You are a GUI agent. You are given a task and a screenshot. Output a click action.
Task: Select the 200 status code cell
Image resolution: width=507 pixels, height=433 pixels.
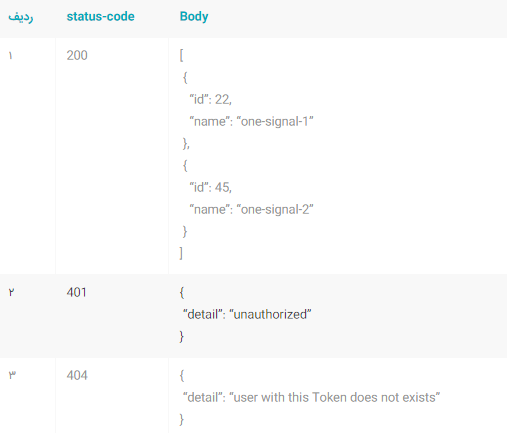[77, 55]
